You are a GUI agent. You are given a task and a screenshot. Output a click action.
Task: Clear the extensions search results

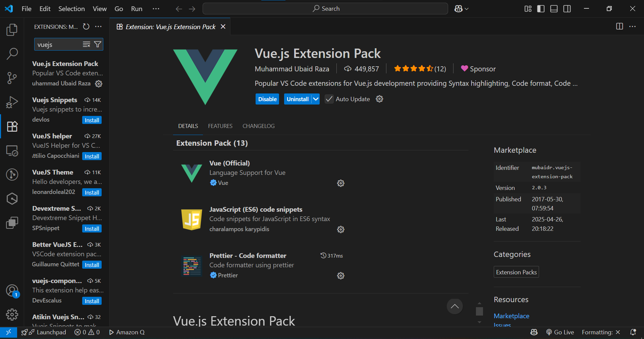(x=87, y=45)
